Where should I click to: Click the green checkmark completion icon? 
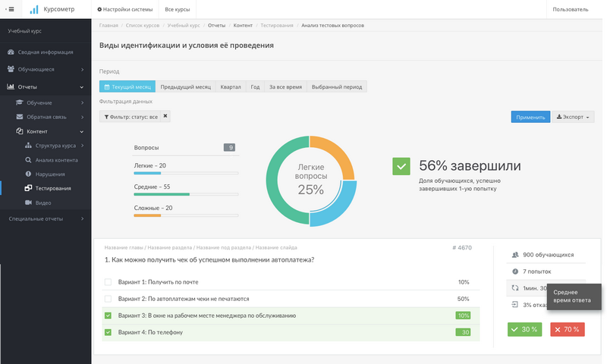(401, 166)
